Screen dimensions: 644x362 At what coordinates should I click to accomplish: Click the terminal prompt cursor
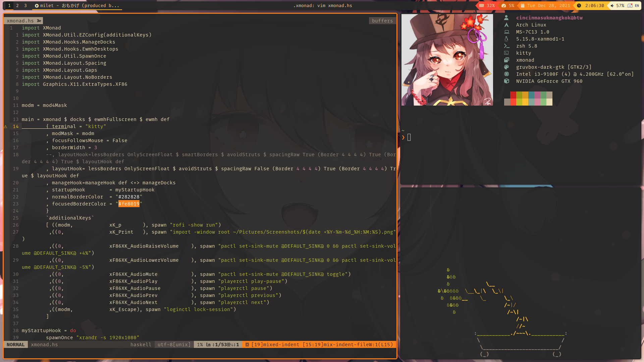click(409, 137)
